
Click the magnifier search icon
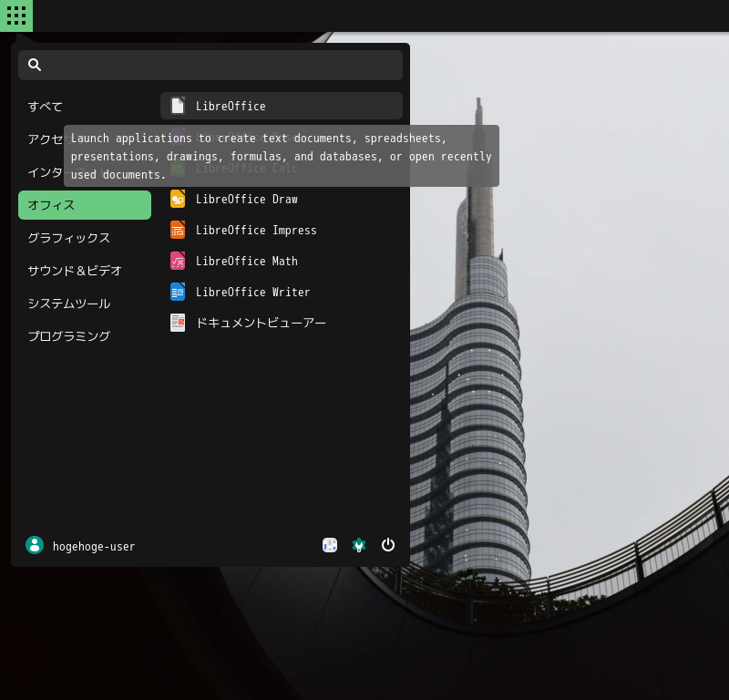35,65
